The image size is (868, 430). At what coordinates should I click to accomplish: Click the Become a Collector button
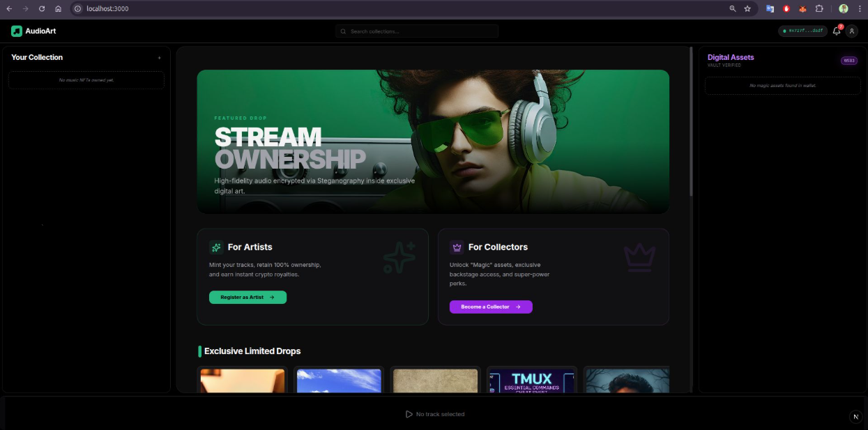point(491,307)
